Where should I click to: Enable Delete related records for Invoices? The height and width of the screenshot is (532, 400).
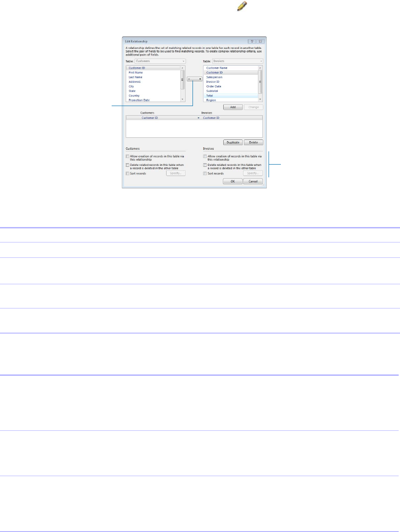pyautogui.click(x=205, y=165)
